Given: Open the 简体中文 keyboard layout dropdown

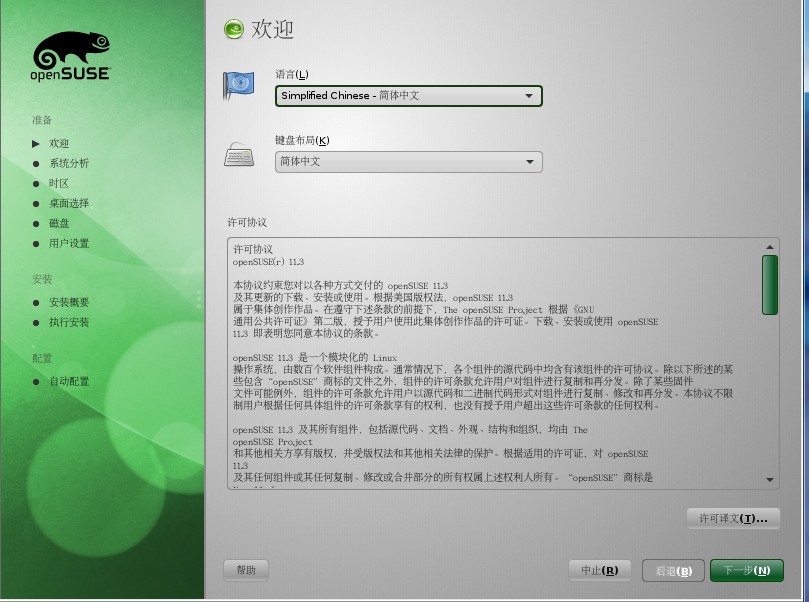Looking at the screenshot, I should click(x=409, y=162).
